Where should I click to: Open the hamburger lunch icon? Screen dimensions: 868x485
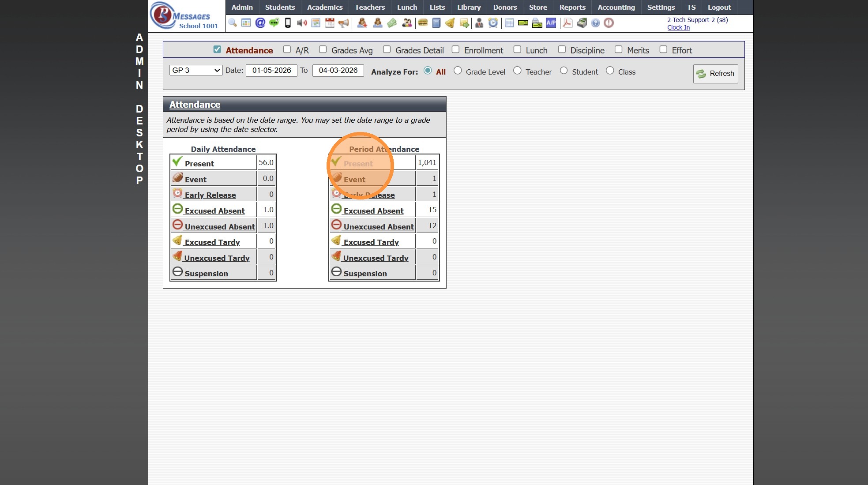tap(423, 23)
